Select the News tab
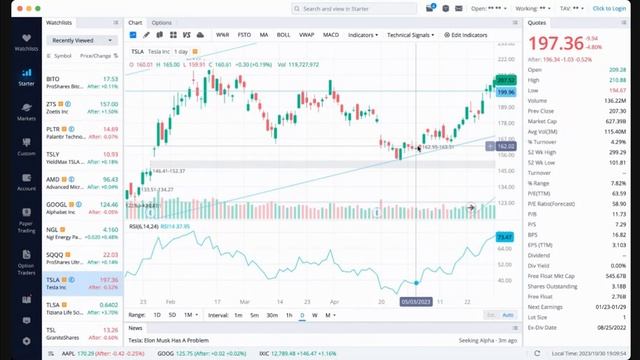 point(135,328)
